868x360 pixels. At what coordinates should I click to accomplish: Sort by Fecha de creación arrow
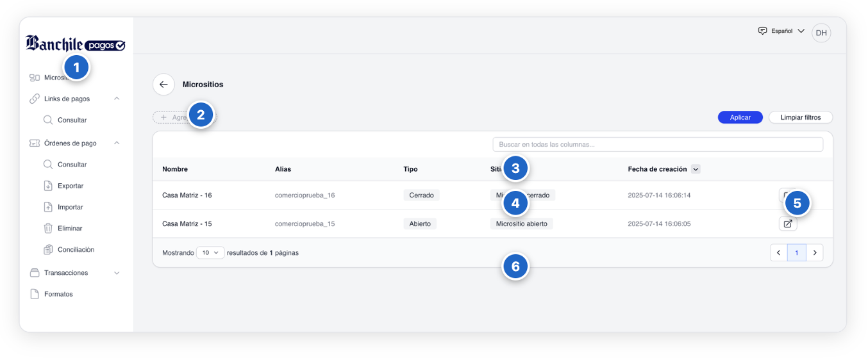696,169
